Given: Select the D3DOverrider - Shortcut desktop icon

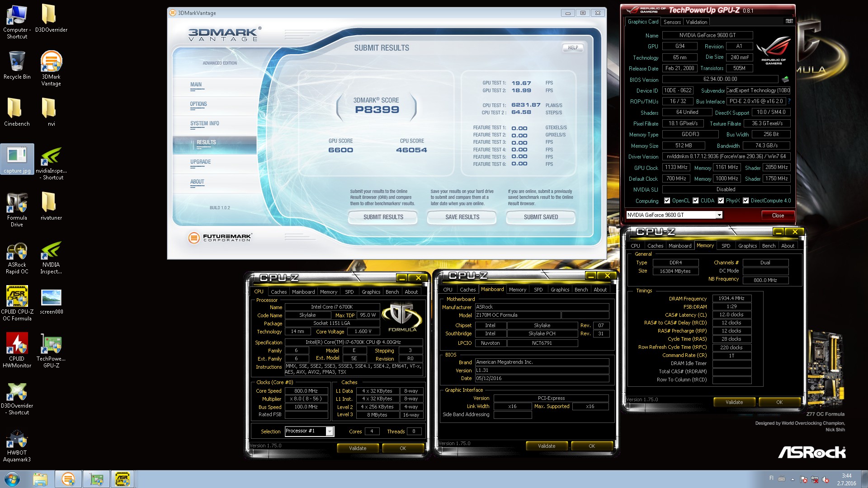Looking at the screenshot, I should pyautogui.click(x=17, y=399).
